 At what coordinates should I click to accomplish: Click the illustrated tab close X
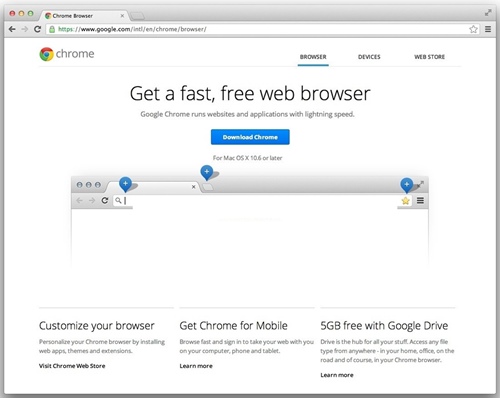point(193,187)
